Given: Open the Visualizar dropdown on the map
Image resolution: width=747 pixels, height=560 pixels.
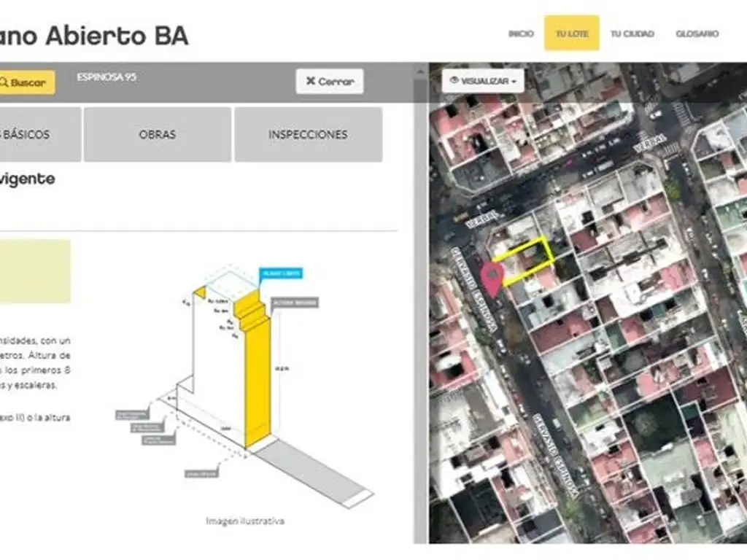Looking at the screenshot, I should 483,80.
